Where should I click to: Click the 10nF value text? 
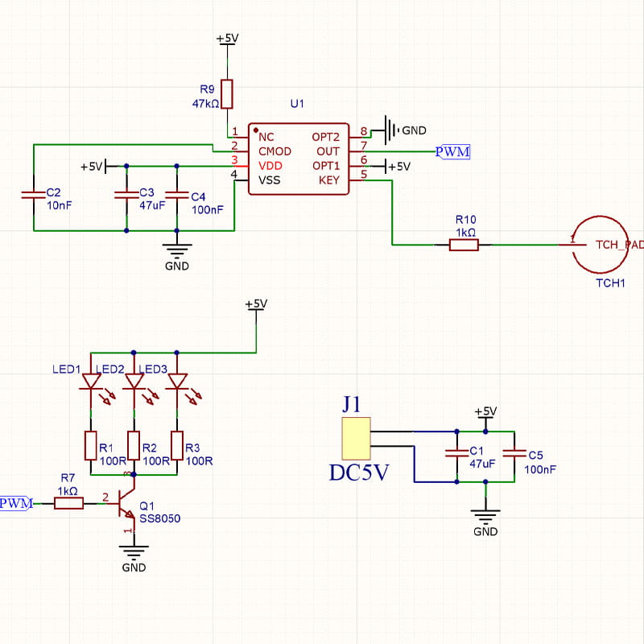coord(60,205)
